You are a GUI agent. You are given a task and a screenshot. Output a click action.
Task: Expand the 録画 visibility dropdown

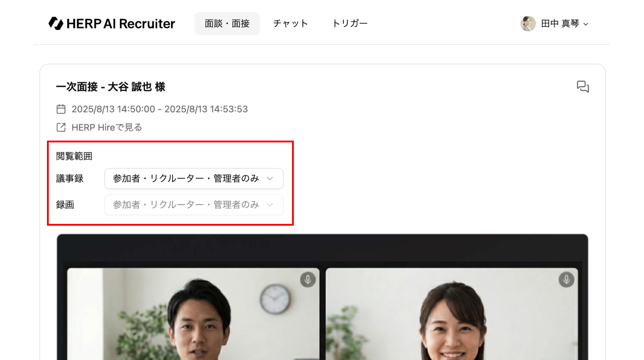pyautogui.click(x=194, y=205)
